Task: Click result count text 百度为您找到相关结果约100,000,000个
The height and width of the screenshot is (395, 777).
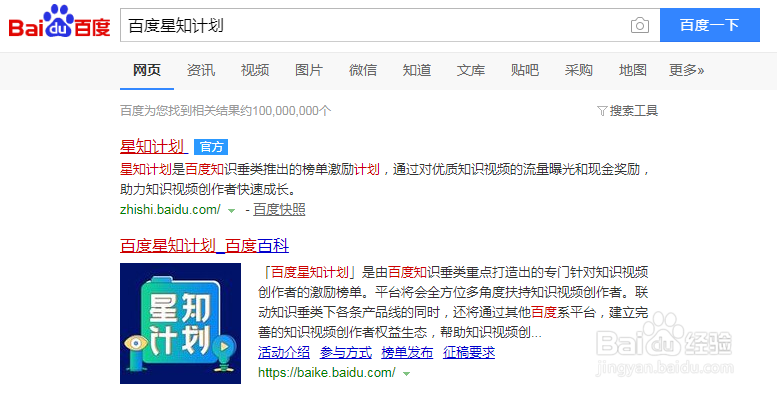Action: tap(225, 111)
